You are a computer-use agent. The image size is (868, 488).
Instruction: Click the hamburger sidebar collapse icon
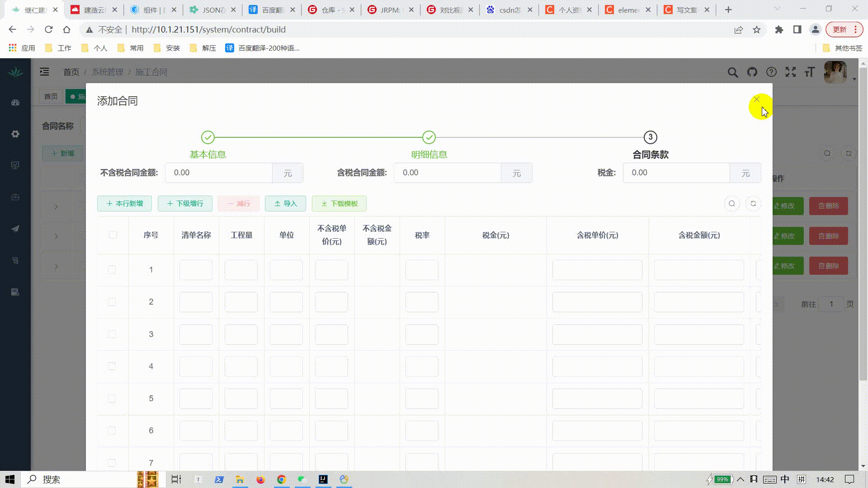click(x=44, y=72)
